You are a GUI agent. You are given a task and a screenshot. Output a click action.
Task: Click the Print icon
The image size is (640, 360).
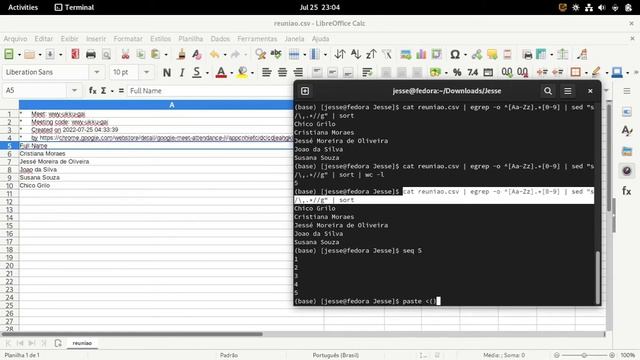91,54
